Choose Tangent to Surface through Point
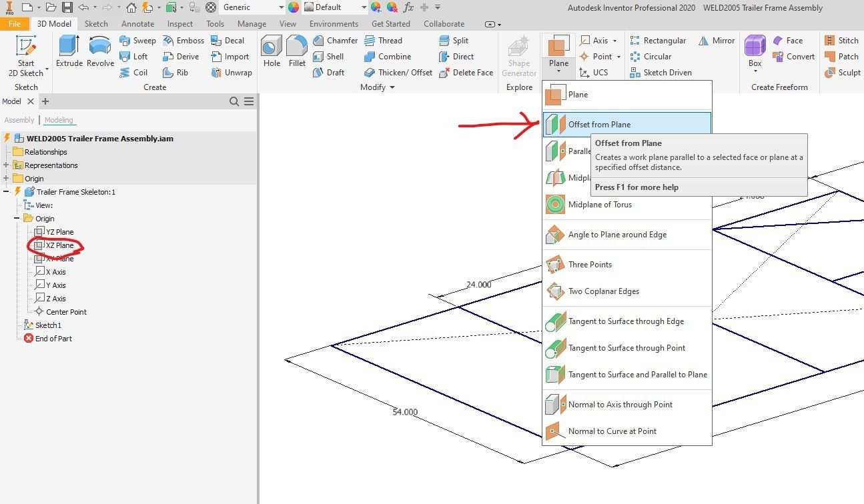Viewport: 864px width, 504px height. (x=627, y=348)
